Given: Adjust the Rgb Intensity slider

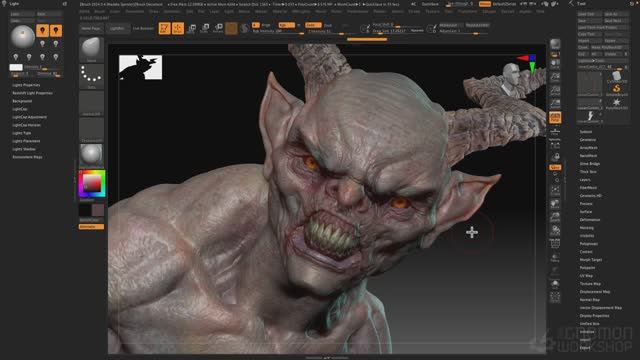Looking at the screenshot, I should (278, 31).
